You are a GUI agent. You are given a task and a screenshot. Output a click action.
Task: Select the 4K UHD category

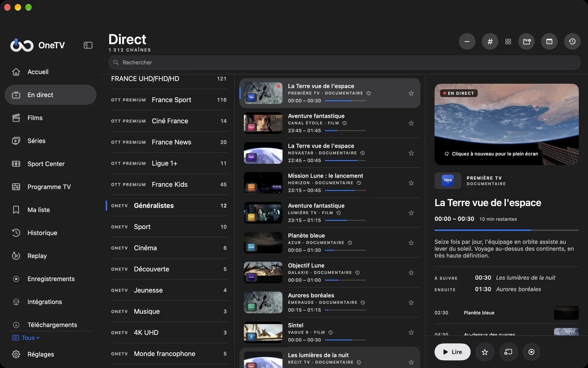[x=169, y=333]
